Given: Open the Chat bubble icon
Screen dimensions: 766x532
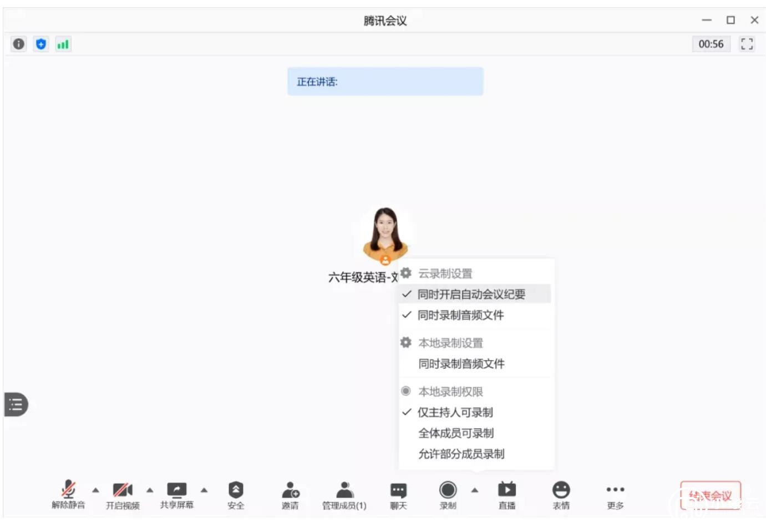Looking at the screenshot, I should tap(398, 490).
